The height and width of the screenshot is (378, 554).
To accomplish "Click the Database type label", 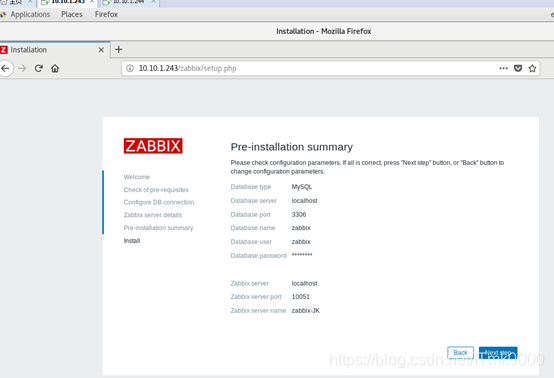I will [x=251, y=187].
